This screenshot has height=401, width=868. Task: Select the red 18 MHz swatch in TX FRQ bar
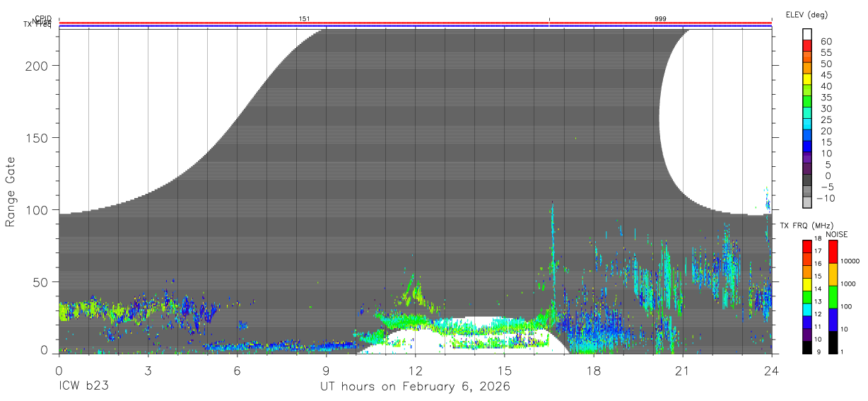[808, 246]
